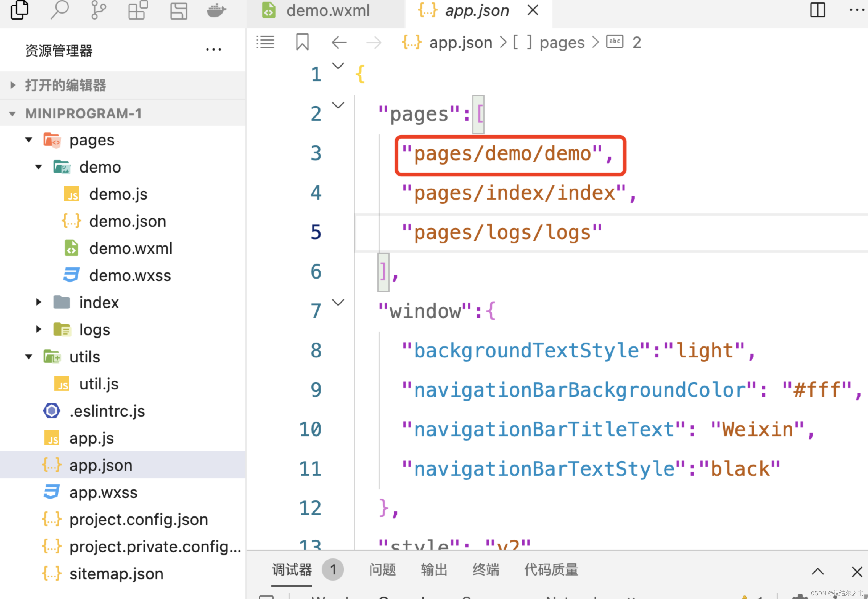Expand the logs folder
The height and width of the screenshot is (599, 868).
tap(39, 329)
